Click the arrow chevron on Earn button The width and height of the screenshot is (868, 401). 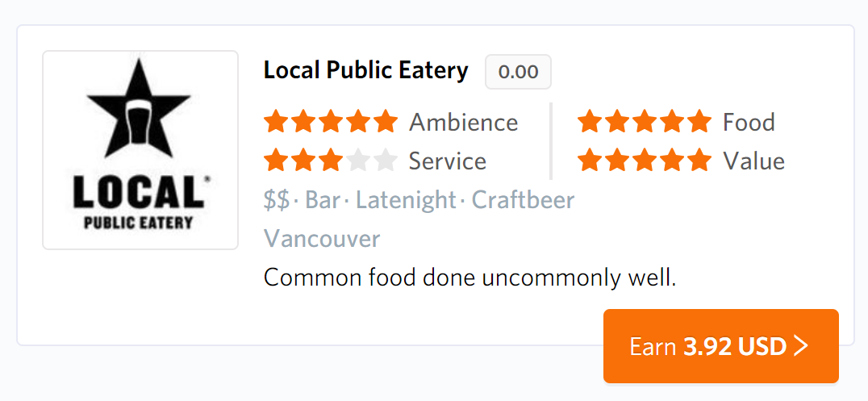pos(801,346)
